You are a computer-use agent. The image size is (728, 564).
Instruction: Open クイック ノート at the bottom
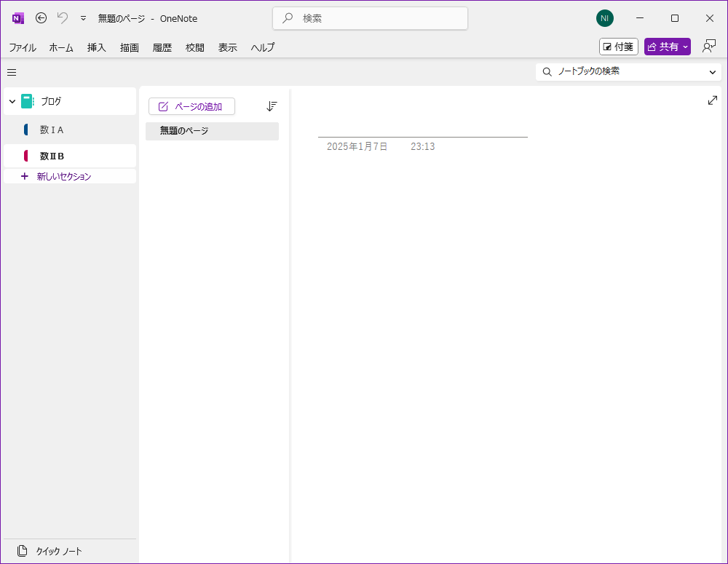59,551
